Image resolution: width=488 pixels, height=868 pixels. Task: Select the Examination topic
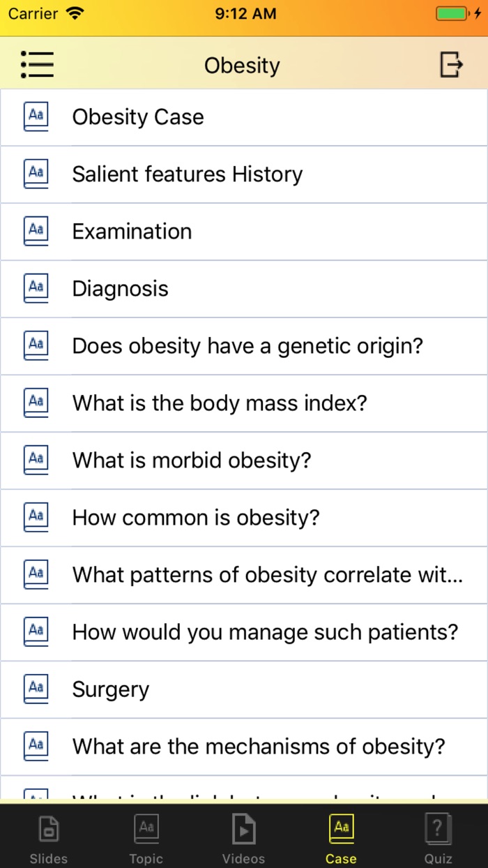pos(131,231)
